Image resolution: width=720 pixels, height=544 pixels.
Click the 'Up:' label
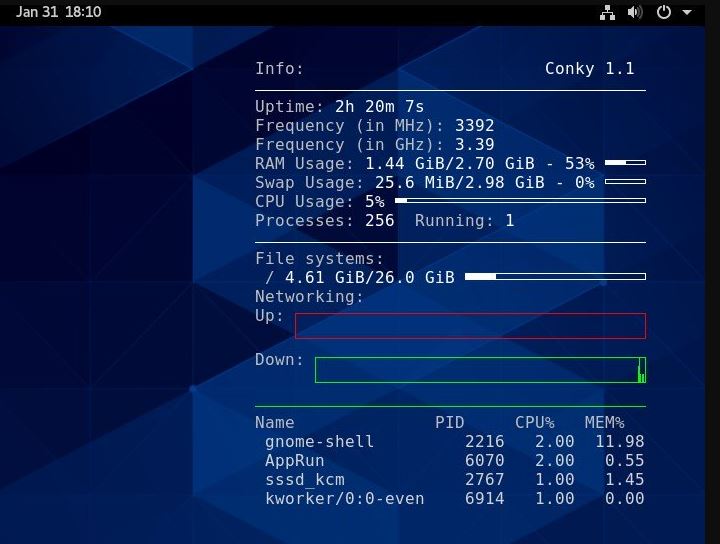pyautogui.click(x=270, y=316)
